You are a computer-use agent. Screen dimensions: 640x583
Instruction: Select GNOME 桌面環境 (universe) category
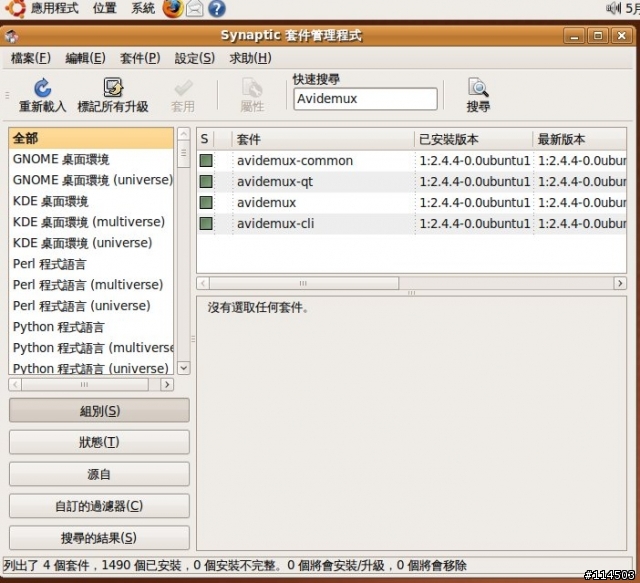(x=91, y=180)
